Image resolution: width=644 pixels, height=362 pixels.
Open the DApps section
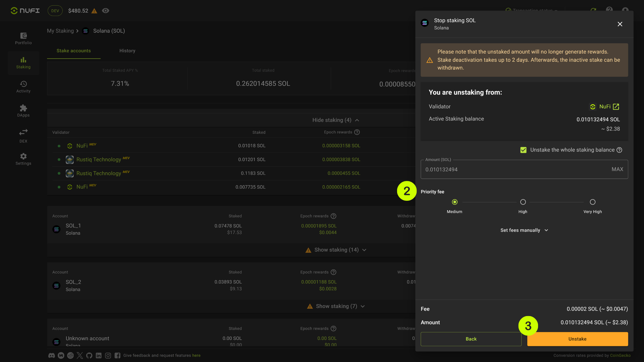[23, 111]
